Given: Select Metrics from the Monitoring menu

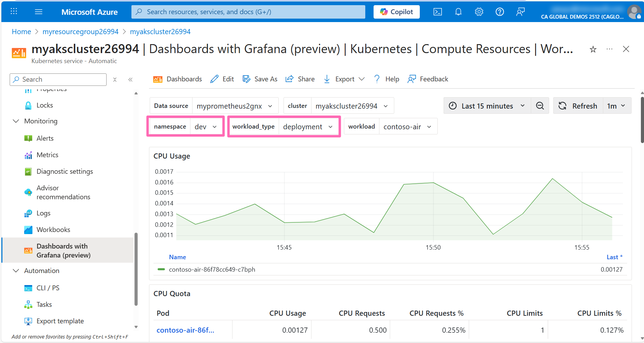Looking at the screenshot, I should (x=47, y=155).
